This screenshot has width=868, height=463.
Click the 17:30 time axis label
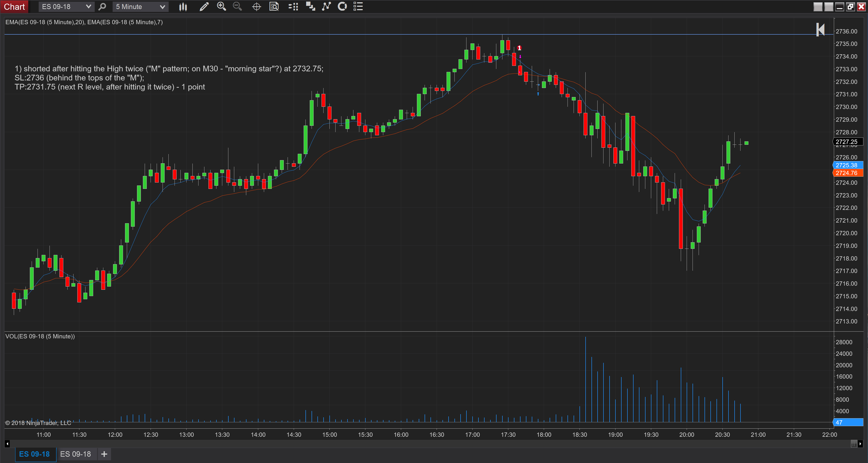click(x=508, y=435)
